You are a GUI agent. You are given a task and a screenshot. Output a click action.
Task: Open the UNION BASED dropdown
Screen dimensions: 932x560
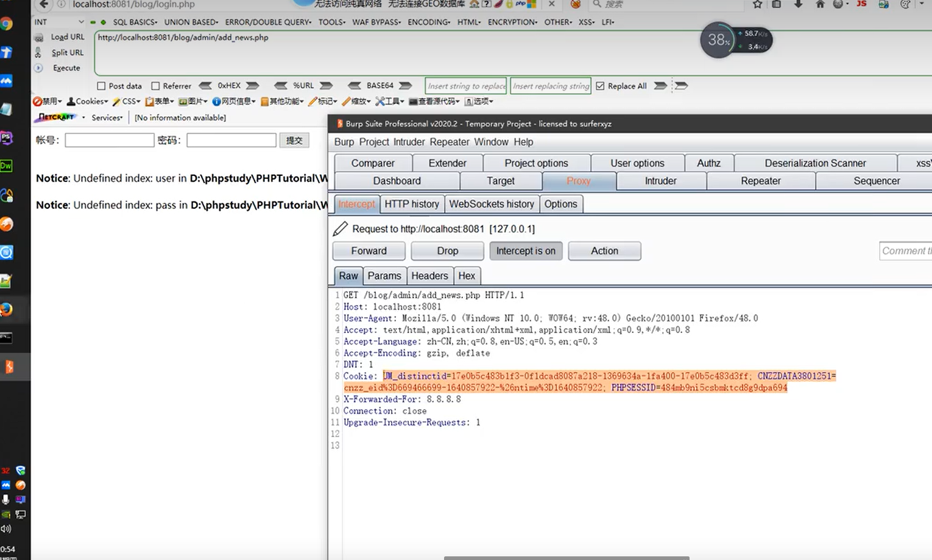(191, 22)
